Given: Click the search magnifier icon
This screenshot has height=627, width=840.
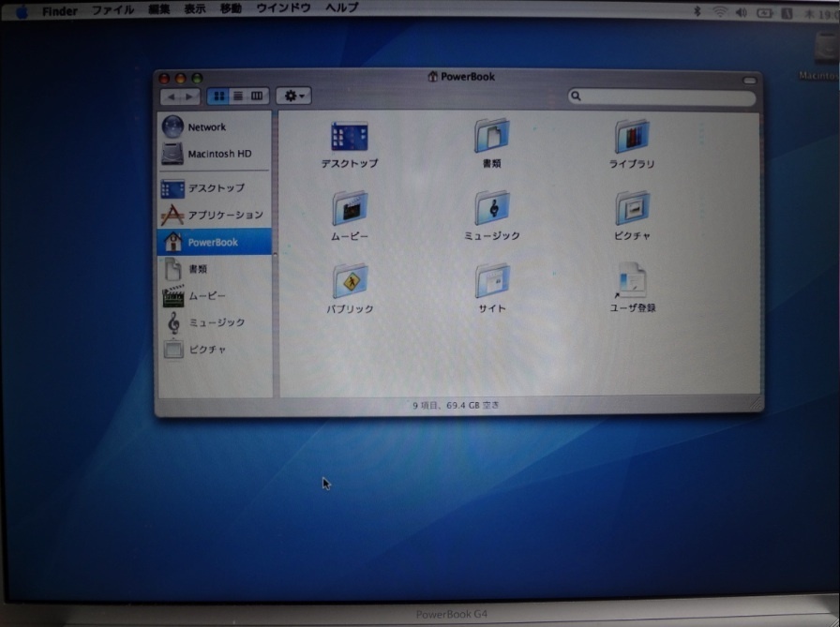Looking at the screenshot, I should pyautogui.click(x=576, y=97).
